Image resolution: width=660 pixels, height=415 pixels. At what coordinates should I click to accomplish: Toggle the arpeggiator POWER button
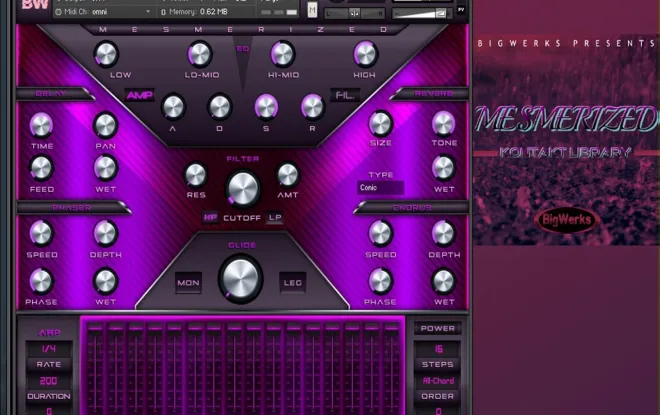(438, 328)
